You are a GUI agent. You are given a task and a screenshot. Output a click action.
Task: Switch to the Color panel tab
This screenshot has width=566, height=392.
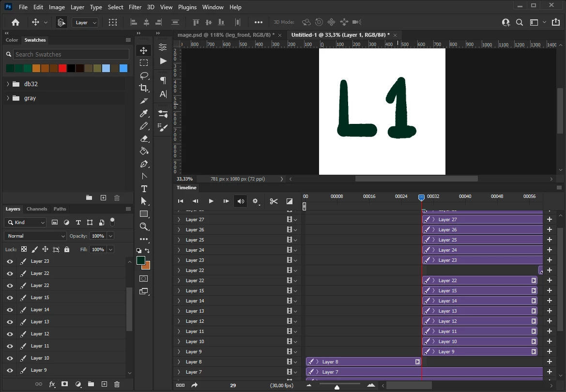tap(12, 40)
